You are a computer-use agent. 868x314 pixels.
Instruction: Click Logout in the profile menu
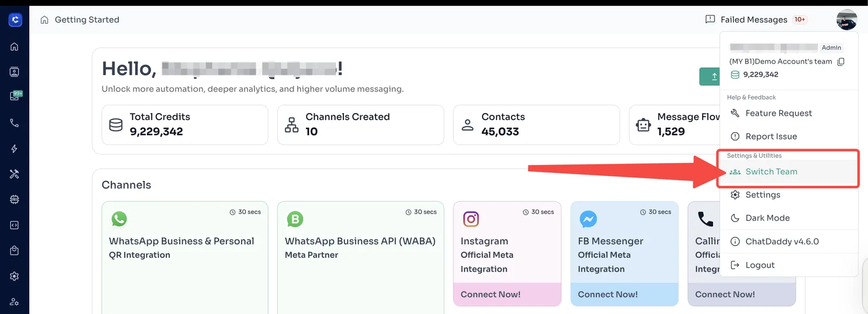(759, 265)
